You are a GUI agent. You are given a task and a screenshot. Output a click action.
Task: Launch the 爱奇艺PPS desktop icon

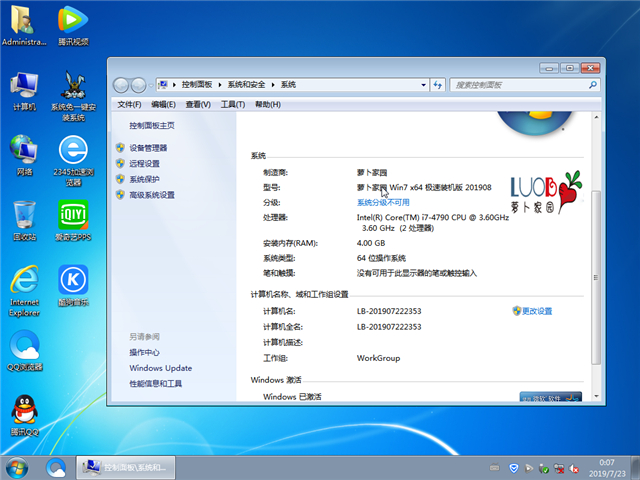73,220
